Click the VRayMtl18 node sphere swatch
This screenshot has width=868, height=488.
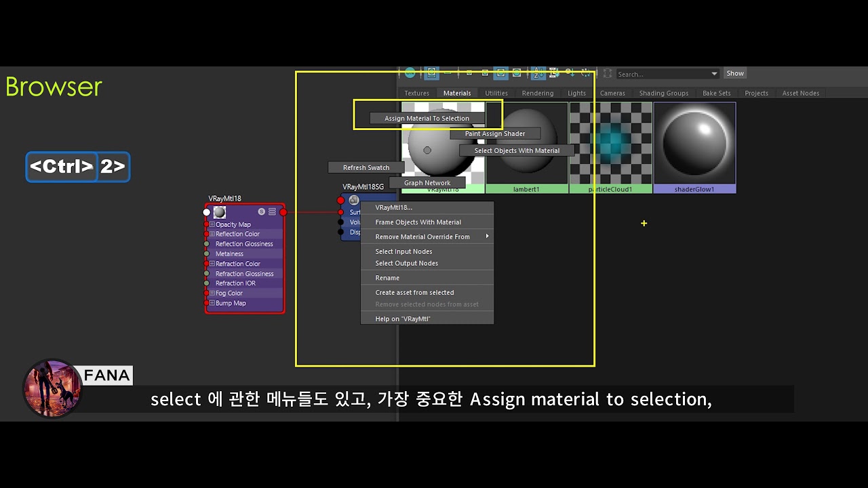coord(219,212)
